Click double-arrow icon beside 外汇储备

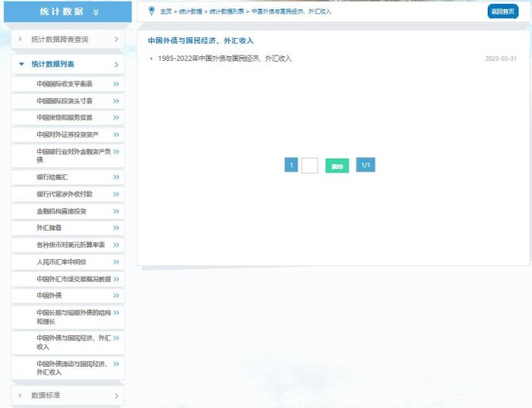point(116,227)
